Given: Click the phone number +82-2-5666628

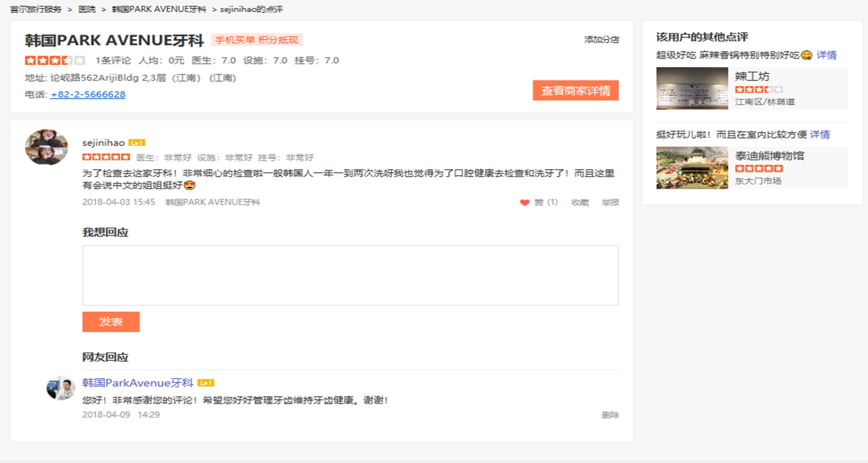Looking at the screenshot, I should coord(88,94).
